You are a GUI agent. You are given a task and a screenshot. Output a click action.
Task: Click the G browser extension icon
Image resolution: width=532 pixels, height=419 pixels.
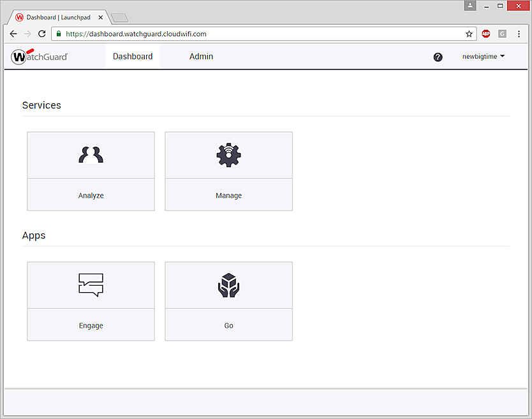coord(502,34)
